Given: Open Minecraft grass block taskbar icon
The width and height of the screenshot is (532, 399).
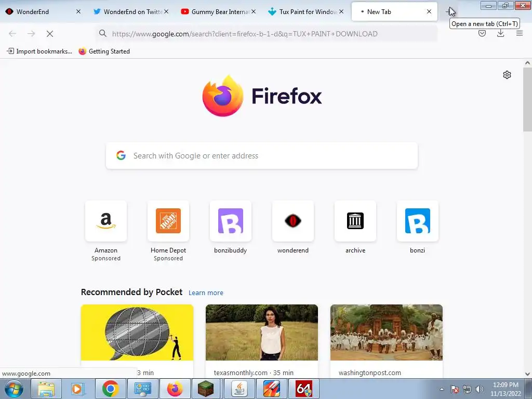Looking at the screenshot, I should pos(206,389).
